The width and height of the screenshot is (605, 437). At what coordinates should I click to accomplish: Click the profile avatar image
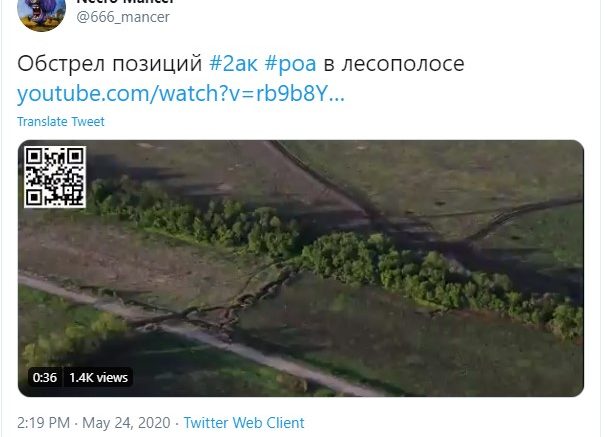coord(41,13)
